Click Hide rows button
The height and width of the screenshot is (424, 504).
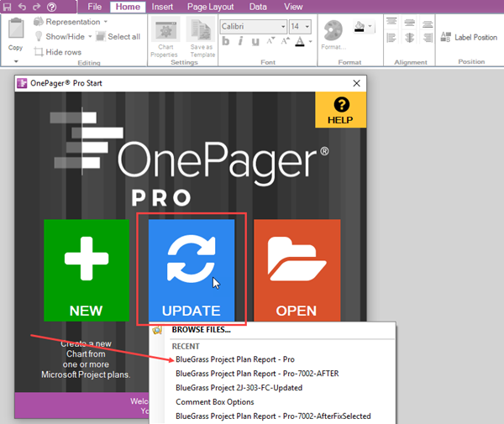(58, 52)
